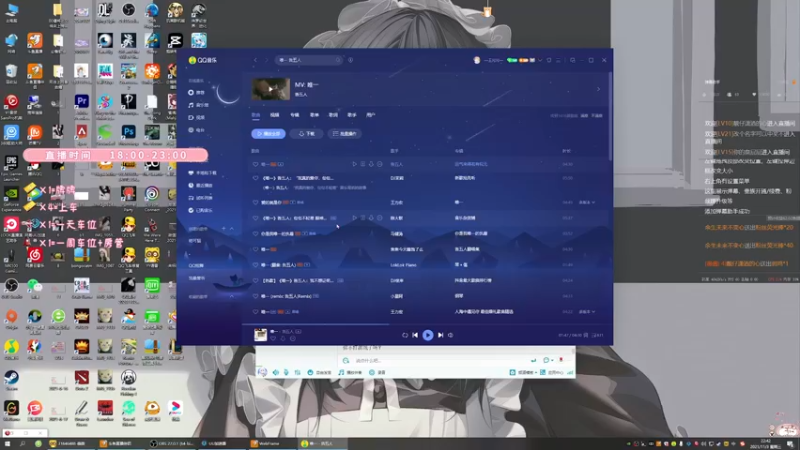Click the blue Play All button
800x450 pixels.
[268, 134]
